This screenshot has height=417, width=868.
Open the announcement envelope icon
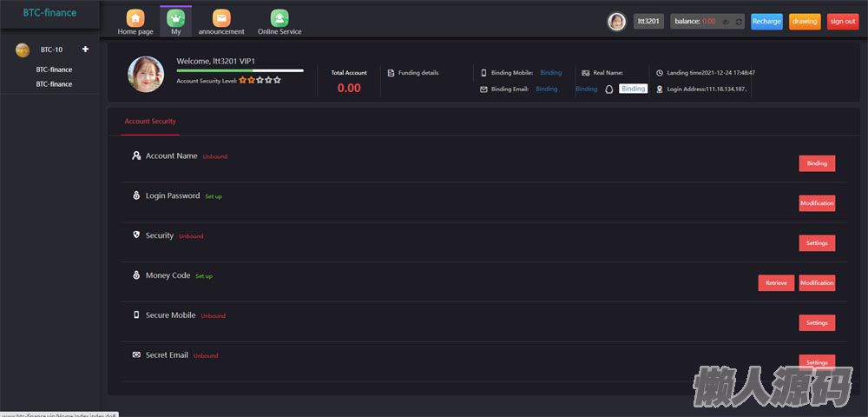[x=221, y=18]
